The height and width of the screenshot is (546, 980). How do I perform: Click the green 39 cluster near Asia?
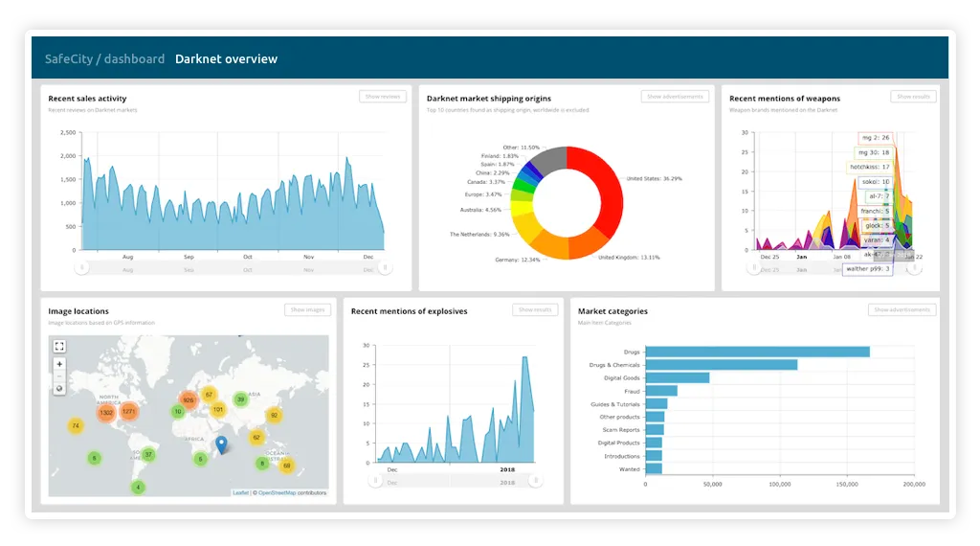point(240,399)
